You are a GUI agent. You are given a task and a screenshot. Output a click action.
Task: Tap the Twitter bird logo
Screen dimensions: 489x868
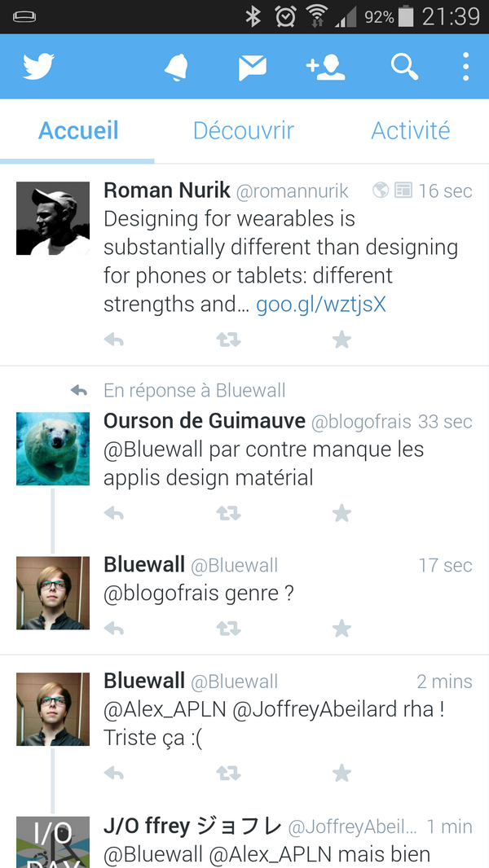(38, 67)
